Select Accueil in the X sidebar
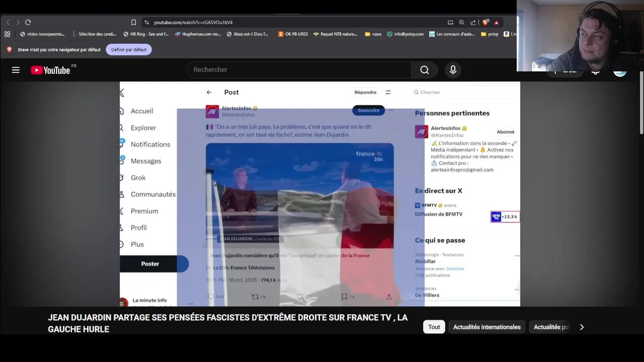Image resolution: width=644 pixels, height=362 pixels. point(142,111)
